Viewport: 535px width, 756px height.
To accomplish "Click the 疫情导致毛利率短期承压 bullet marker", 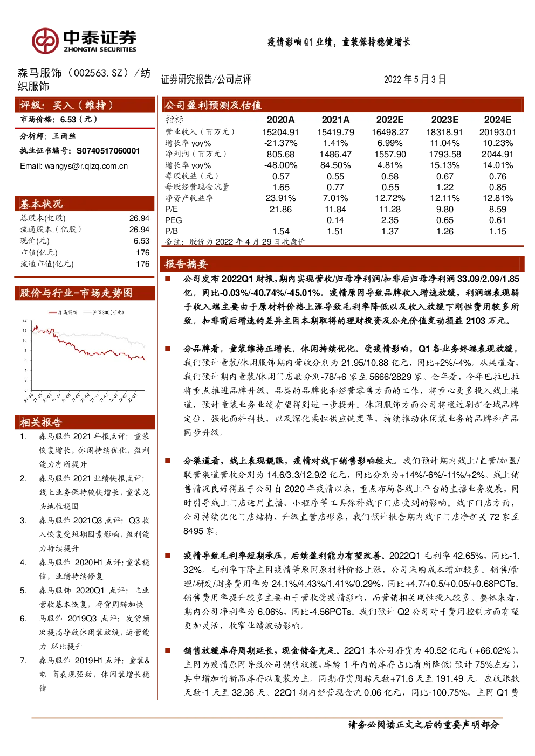I will tap(168, 556).
